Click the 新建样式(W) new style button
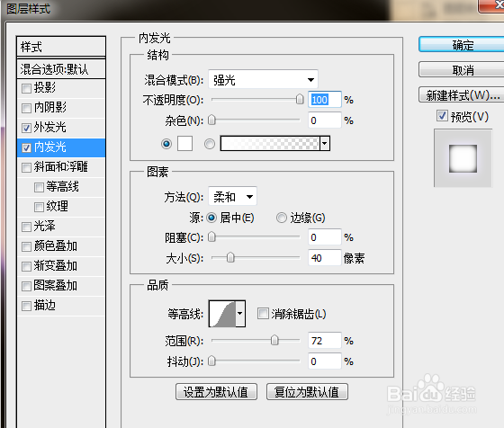 (462, 94)
